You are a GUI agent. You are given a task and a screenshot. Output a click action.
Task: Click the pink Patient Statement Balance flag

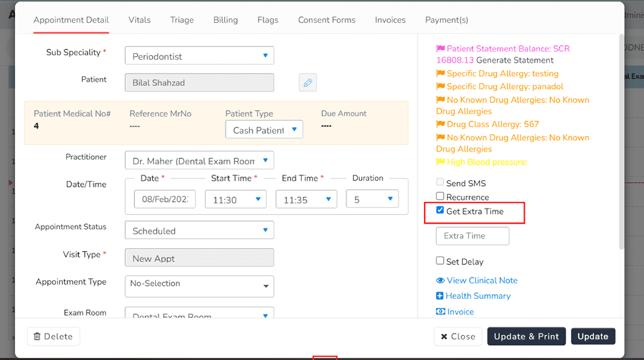[x=441, y=49]
